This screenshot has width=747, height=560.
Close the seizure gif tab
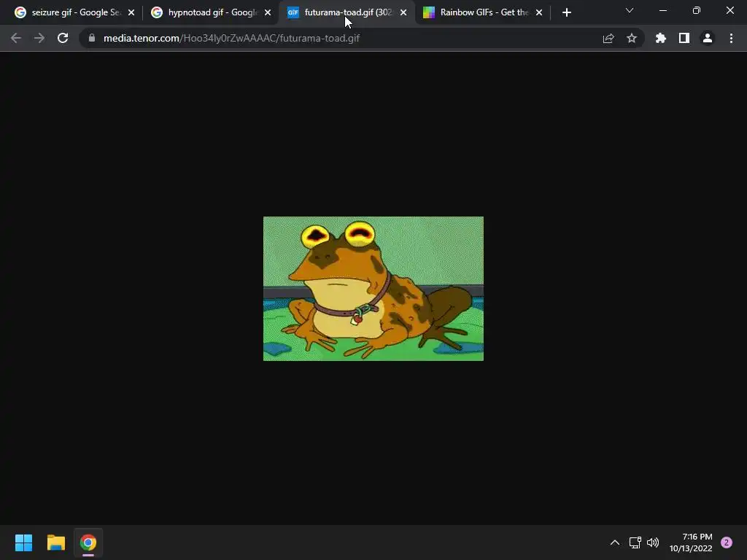click(x=131, y=12)
